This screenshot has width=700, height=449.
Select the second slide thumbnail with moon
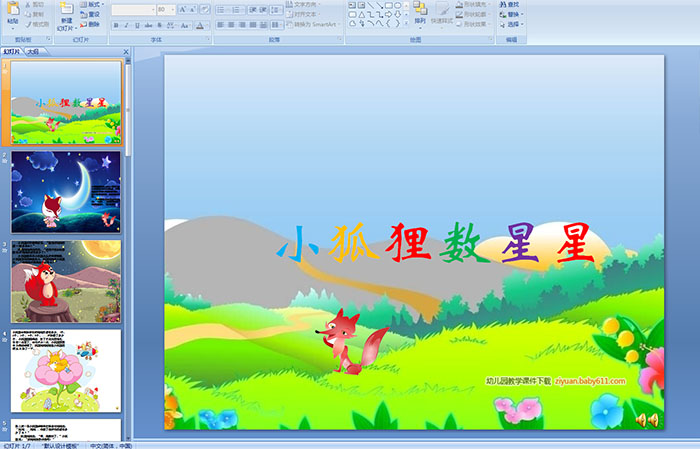coord(66,192)
